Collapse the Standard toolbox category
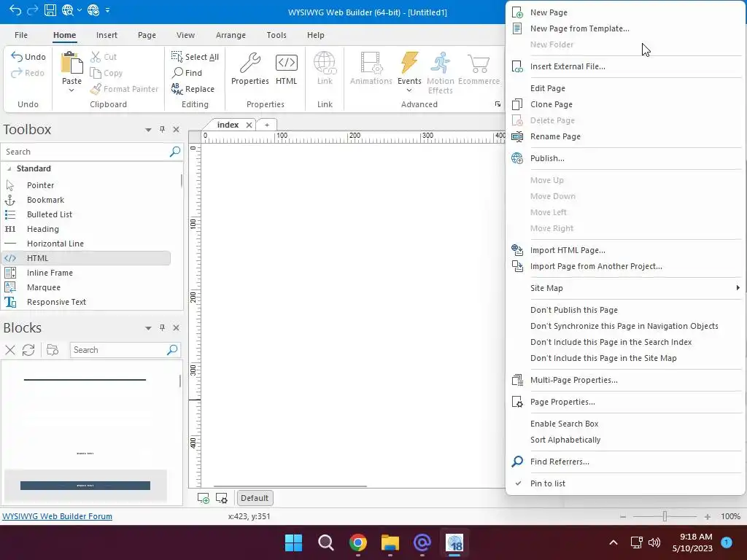The height and width of the screenshot is (560, 747). pyautogui.click(x=9, y=168)
